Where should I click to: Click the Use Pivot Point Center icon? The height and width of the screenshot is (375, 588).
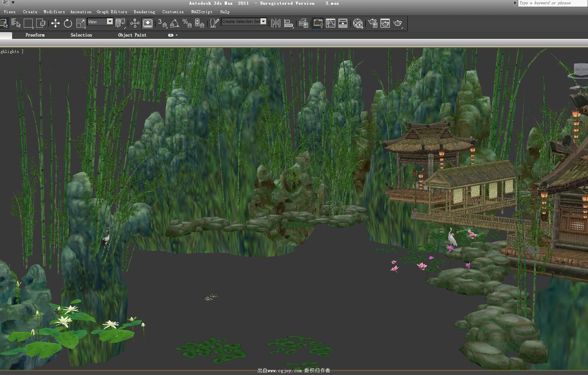(120, 23)
